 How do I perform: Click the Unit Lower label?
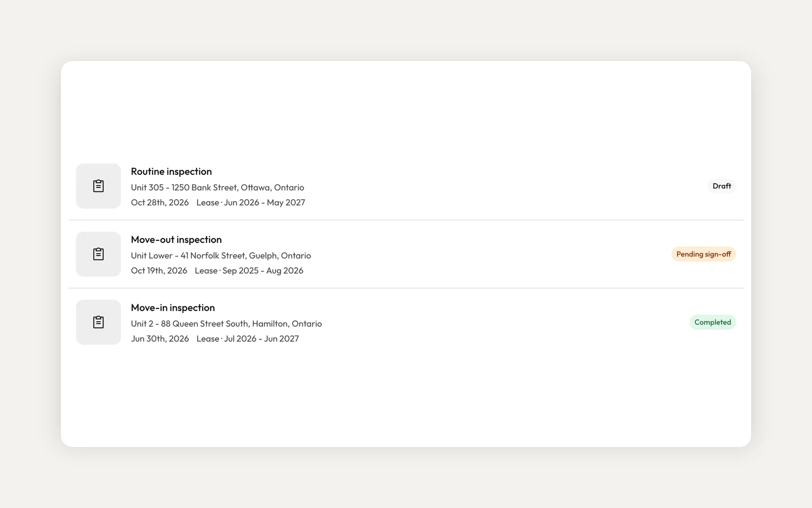(152, 256)
